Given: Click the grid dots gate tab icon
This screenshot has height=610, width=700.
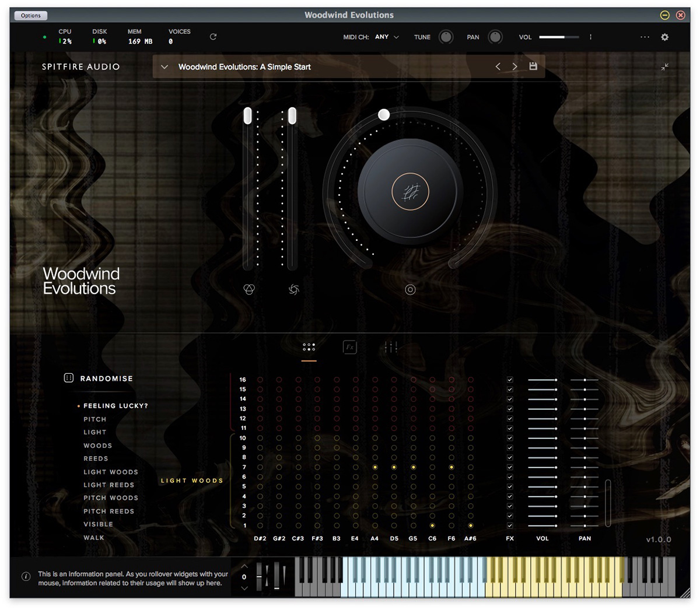Looking at the screenshot, I should point(309,346).
